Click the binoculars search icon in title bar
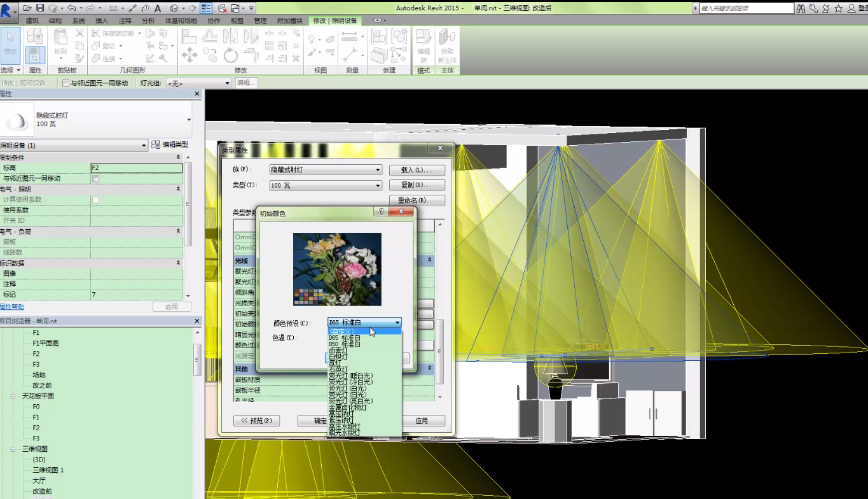Screen dimensions: 868x499 (801, 8)
